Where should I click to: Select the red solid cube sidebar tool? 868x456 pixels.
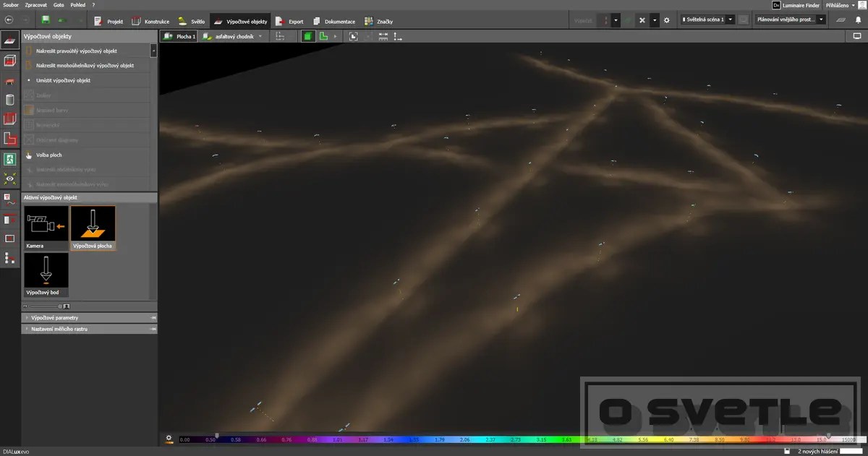pos(10,120)
